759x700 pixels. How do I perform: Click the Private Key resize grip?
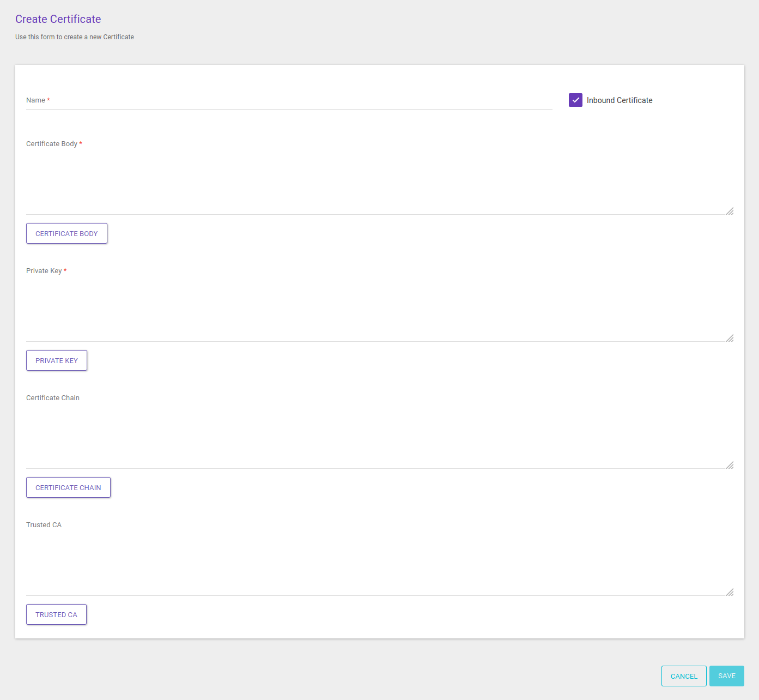coord(731,337)
